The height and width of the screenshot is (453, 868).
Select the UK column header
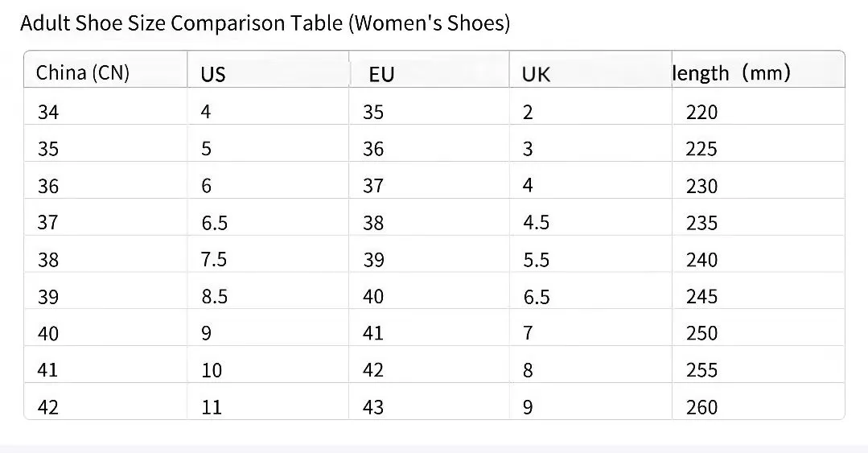(x=536, y=75)
